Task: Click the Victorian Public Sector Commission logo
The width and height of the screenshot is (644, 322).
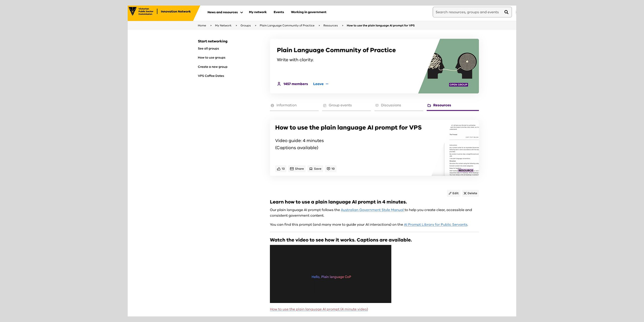Action: [142, 12]
